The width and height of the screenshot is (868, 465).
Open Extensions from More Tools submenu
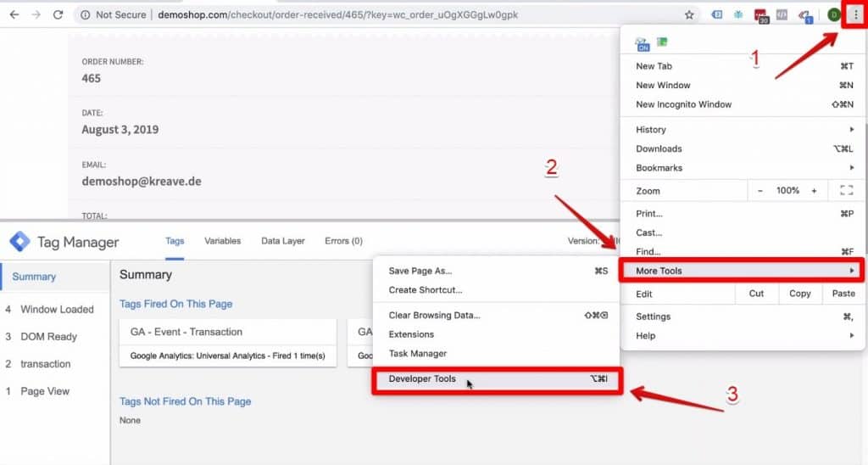click(x=497, y=335)
